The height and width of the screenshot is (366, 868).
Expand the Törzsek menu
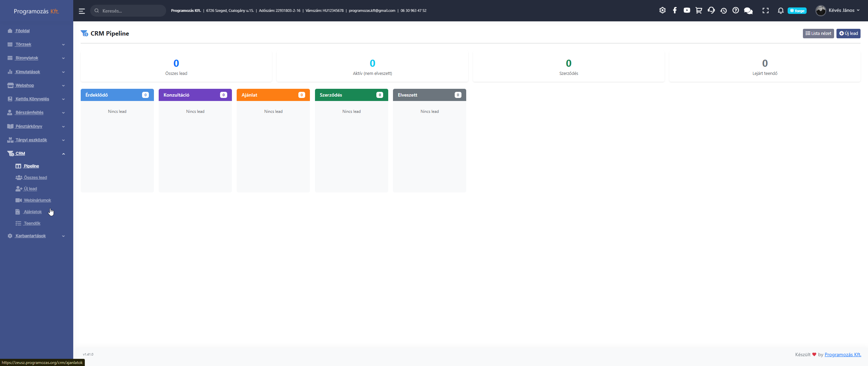click(x=36, y=44)
